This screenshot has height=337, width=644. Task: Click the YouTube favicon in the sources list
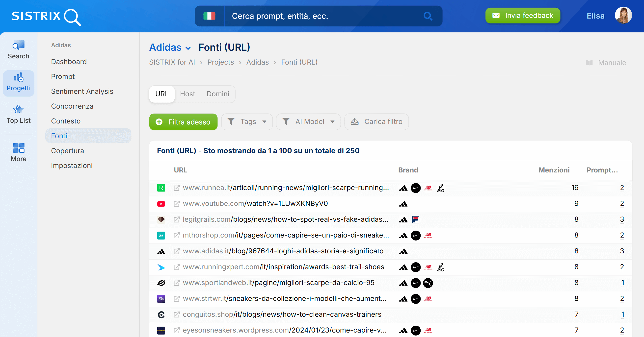click(x=161, y=204)
